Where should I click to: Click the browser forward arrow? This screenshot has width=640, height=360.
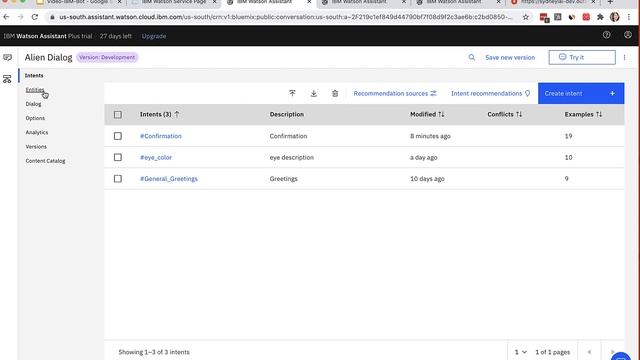click(20, 17)
